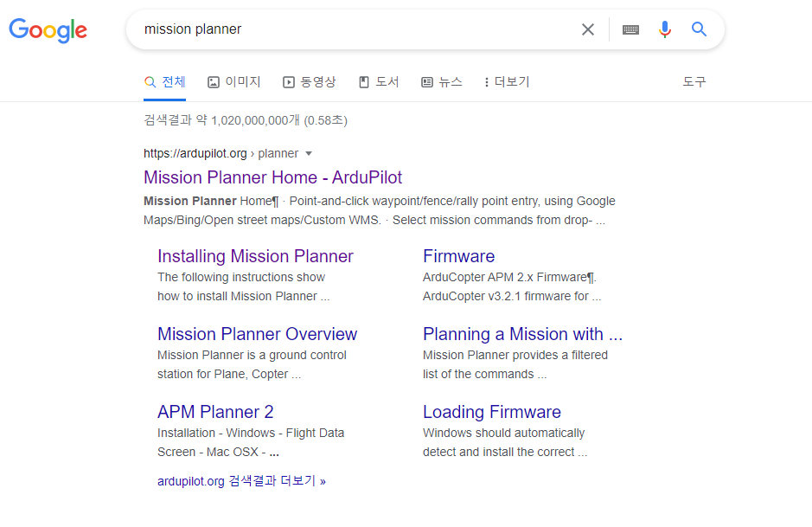Open the 'APM Planner 2' sitelink
The height and width of the screenshot is (527, 812).
point(215,412)
